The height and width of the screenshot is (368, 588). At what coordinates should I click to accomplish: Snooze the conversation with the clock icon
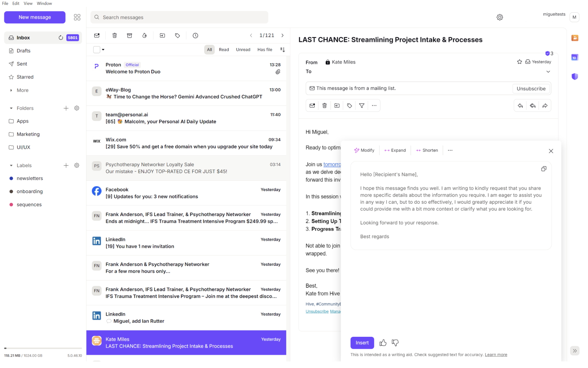tap(195, 35)
